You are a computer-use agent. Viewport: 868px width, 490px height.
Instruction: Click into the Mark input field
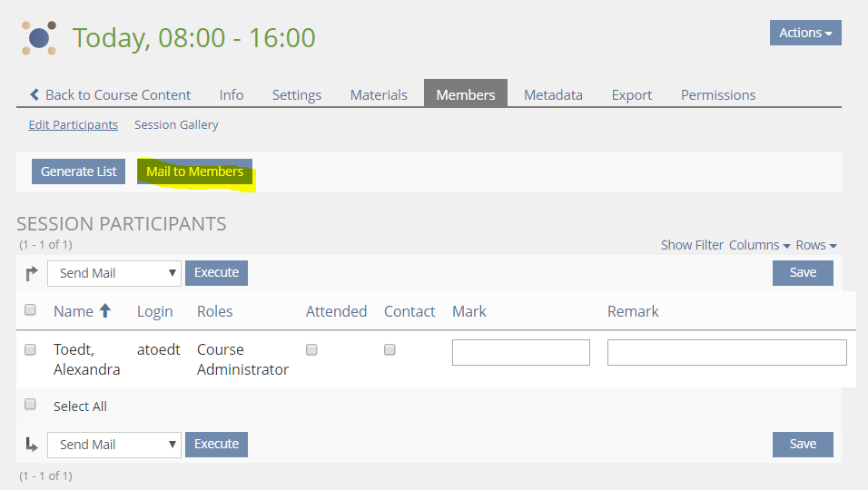pos(521,352)
